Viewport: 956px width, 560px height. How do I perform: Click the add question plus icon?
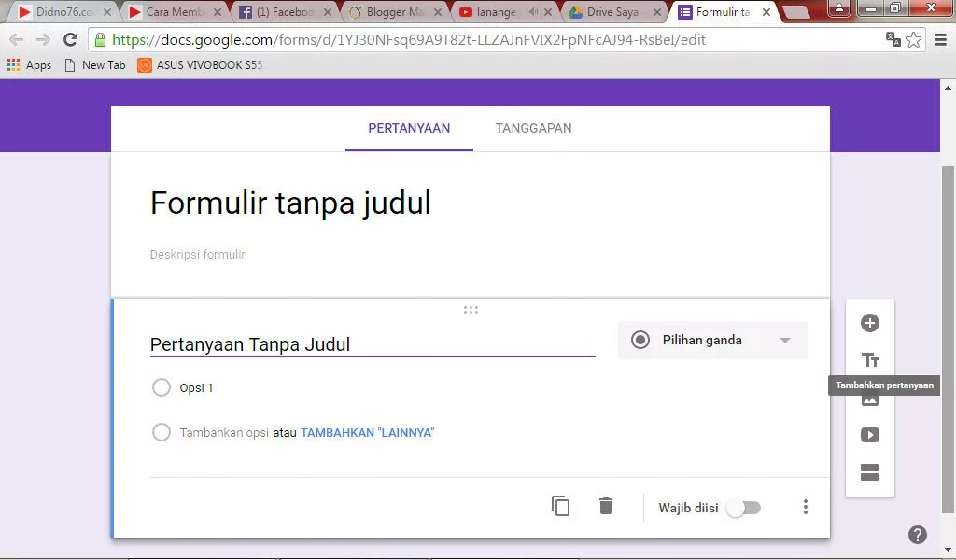[869, 323]
